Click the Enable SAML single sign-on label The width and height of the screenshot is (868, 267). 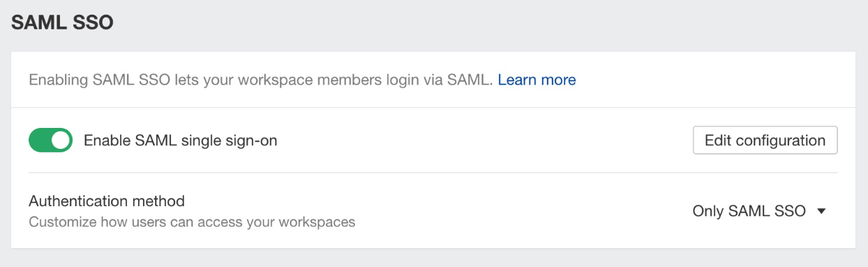click(x=180, y=140)
